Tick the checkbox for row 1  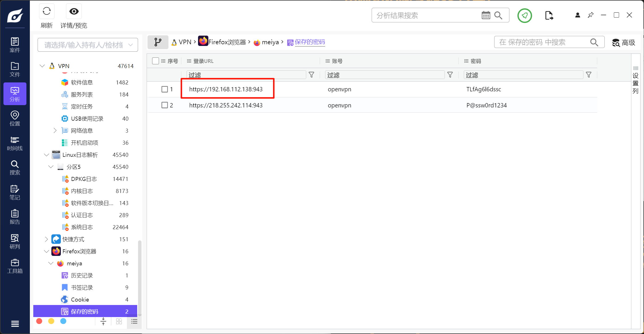coord(164,89)
